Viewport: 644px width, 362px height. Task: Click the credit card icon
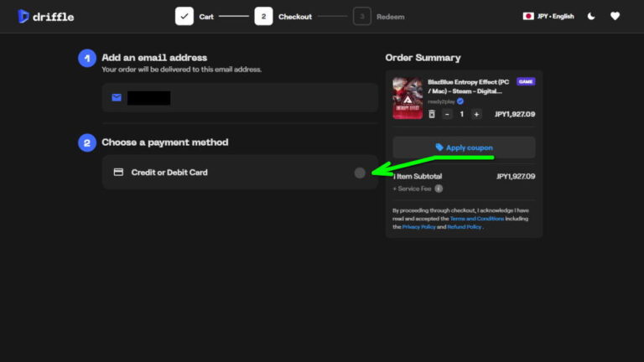[118, 173]
